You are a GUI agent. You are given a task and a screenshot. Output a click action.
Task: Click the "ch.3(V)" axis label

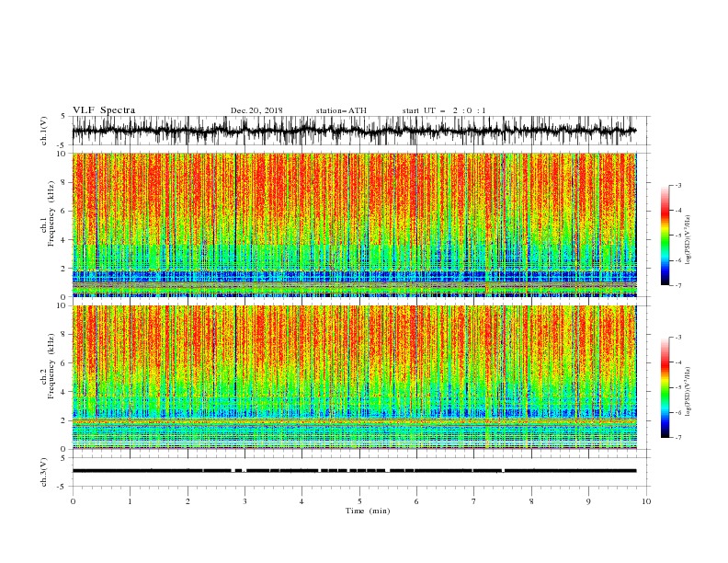pos(44,472)
